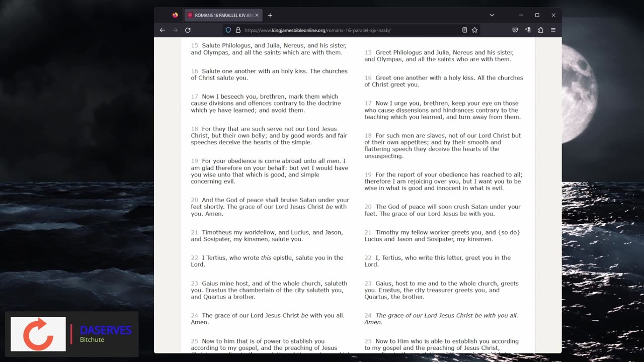Viewport: 644px width, 362px height.
Task: Open the extensions puzzle-piece menu
Action: coord(540,30)
